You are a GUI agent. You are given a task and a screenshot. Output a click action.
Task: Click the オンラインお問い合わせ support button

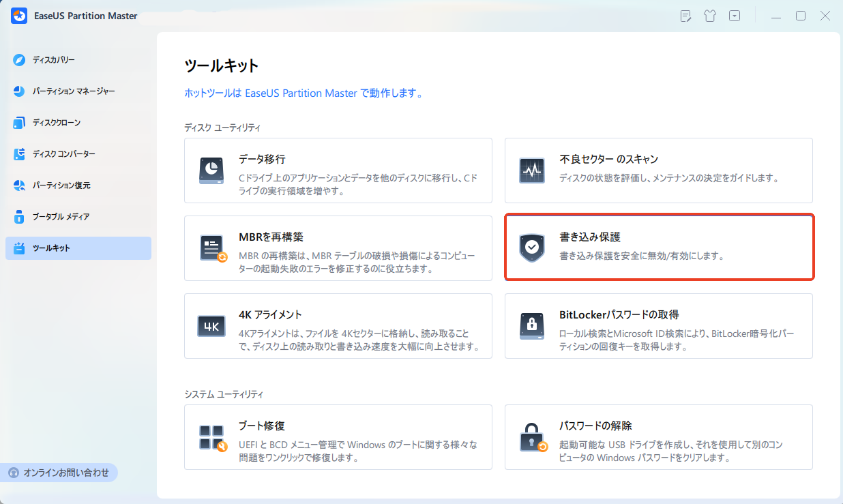click(x=60, y=473)
